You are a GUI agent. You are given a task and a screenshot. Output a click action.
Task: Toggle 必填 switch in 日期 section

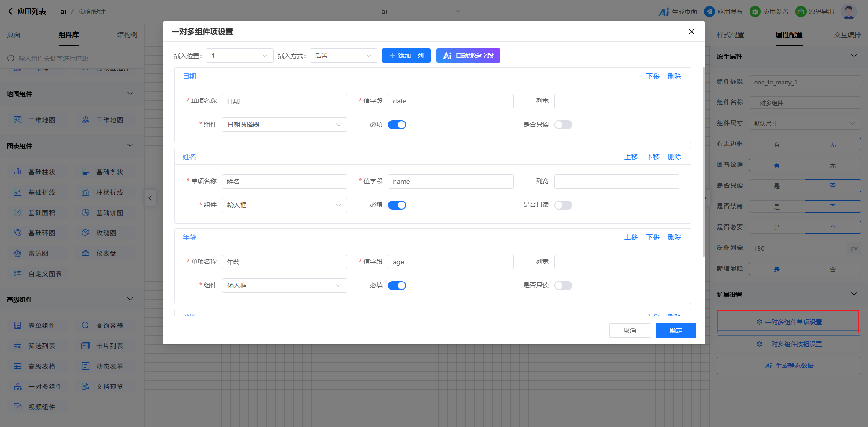tap(397, 125)
